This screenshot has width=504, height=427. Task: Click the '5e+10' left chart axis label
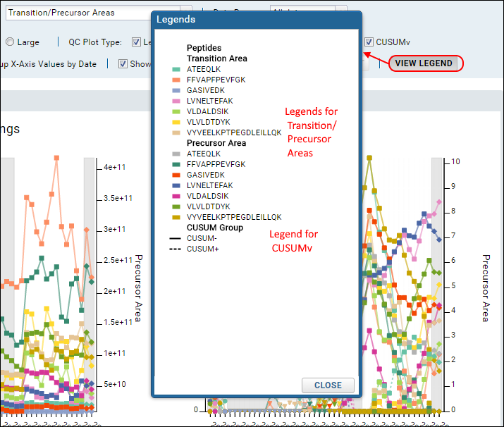point(115,384)
